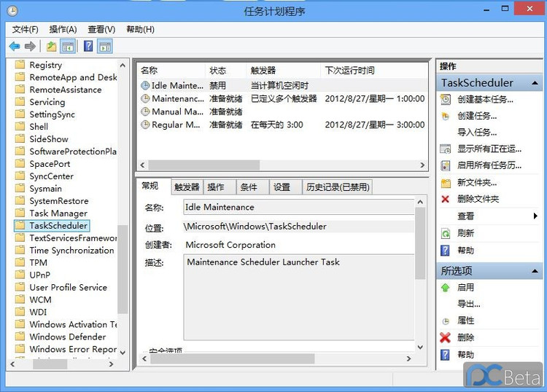
Task: Select the Task Manager folder
Action: [58, 213]
